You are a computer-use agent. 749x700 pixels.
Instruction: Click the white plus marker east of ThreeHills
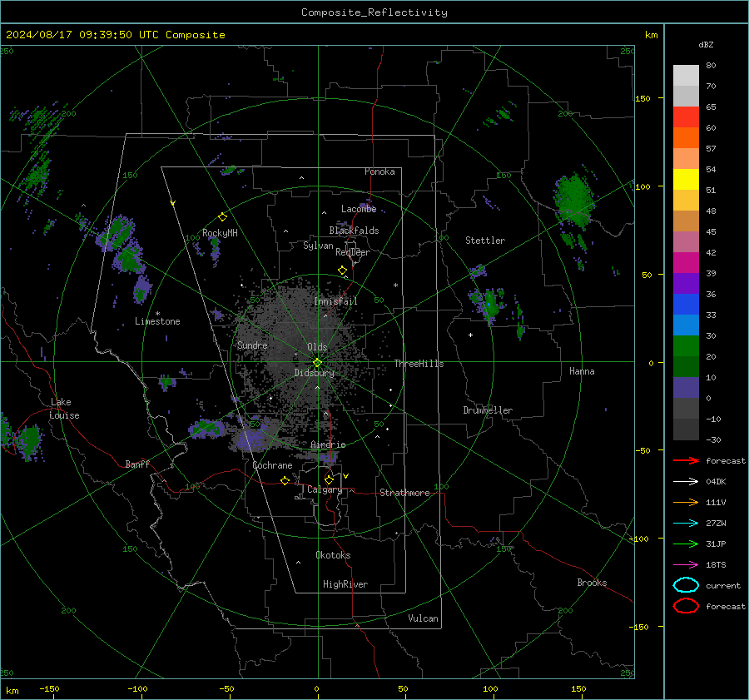point(470,335)
